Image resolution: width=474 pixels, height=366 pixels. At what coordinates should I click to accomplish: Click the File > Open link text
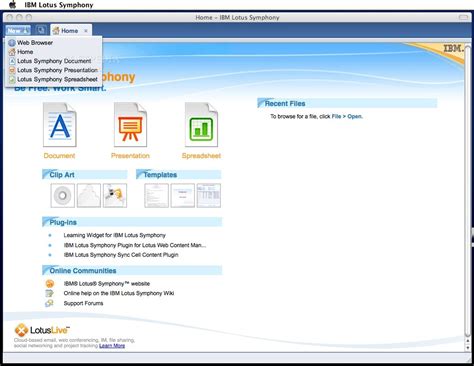pyautogui.click(x=347, y=116)
